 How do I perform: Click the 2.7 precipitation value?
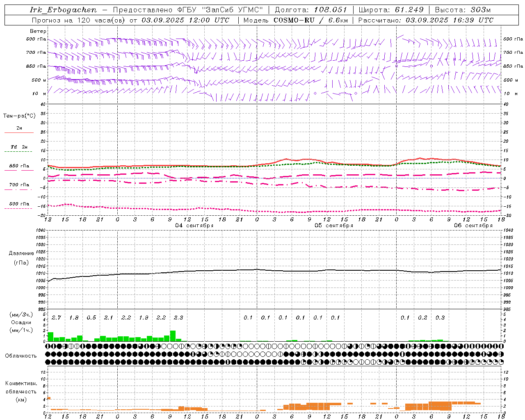click(57, 318)
